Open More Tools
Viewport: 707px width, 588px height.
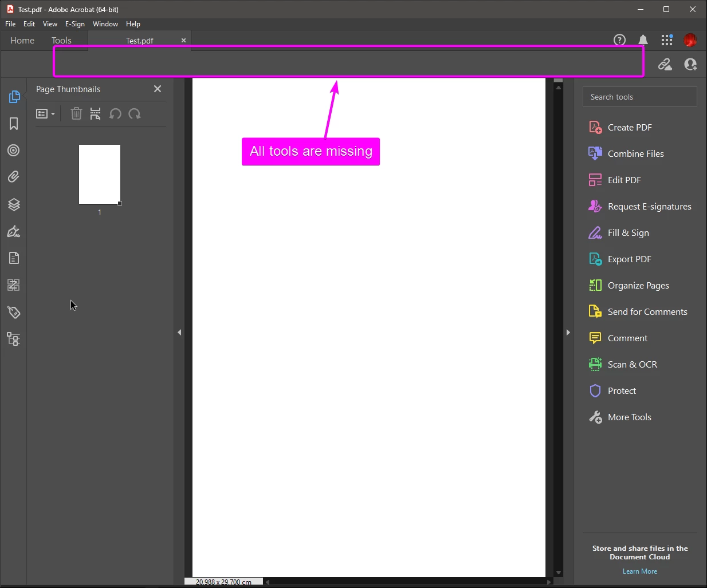[x=620, y=417]
